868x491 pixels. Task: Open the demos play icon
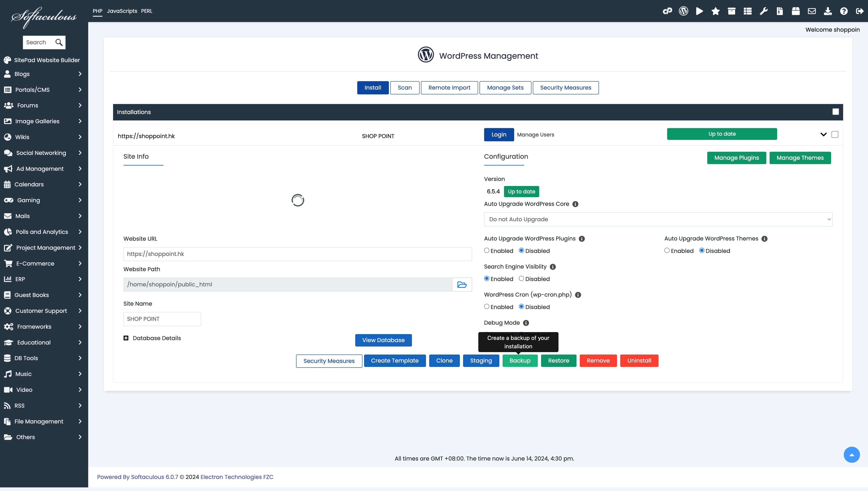click(x=699, y=11)
